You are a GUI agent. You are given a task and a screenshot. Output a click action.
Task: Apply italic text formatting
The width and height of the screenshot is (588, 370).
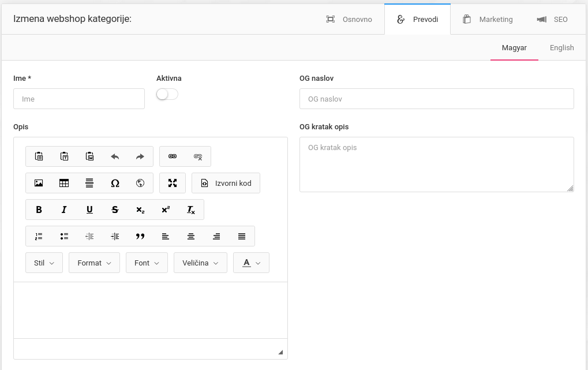(64, 210)
